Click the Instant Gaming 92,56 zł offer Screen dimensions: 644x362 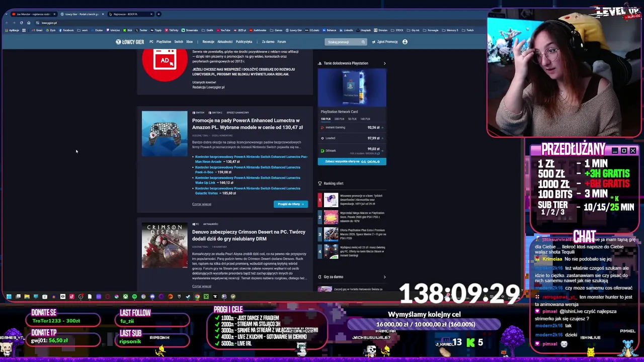click(352, 128)
